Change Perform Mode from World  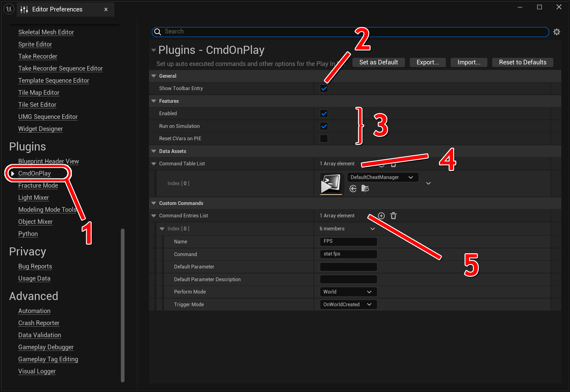tap(348, 291)
